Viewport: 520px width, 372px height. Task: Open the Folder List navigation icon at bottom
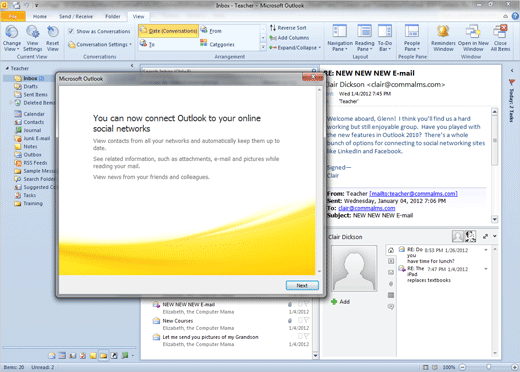click(x=104, y=356)
